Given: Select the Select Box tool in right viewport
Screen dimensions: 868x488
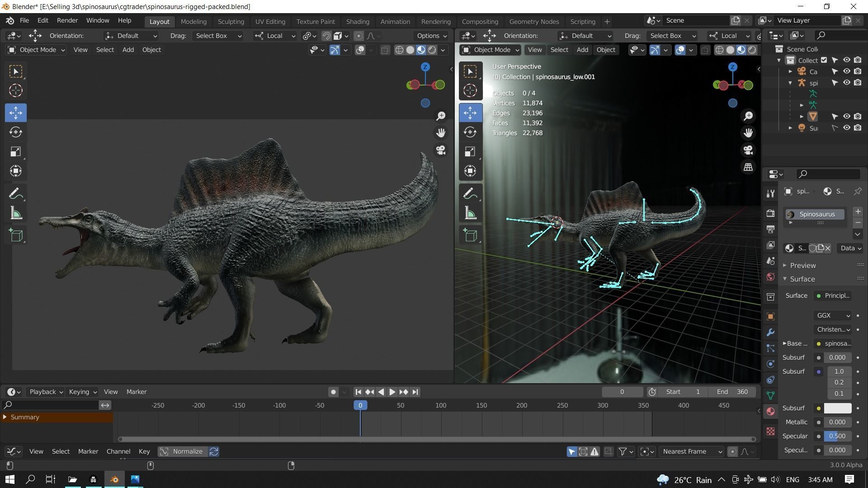Looking at the screenshot, I should coord(470,71).
